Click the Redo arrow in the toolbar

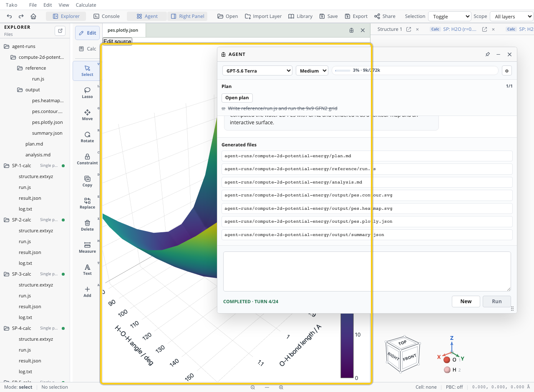21,16
